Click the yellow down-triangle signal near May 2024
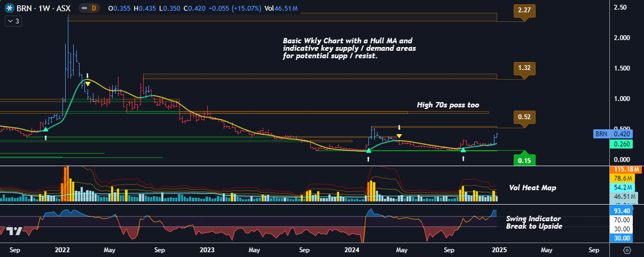Image resolution: width=644 pixels, height=257 pixels. [399, 136]
